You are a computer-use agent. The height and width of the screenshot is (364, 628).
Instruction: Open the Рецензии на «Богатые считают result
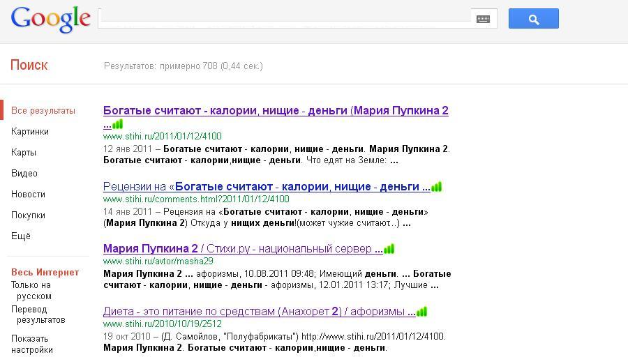click(267, 187)
